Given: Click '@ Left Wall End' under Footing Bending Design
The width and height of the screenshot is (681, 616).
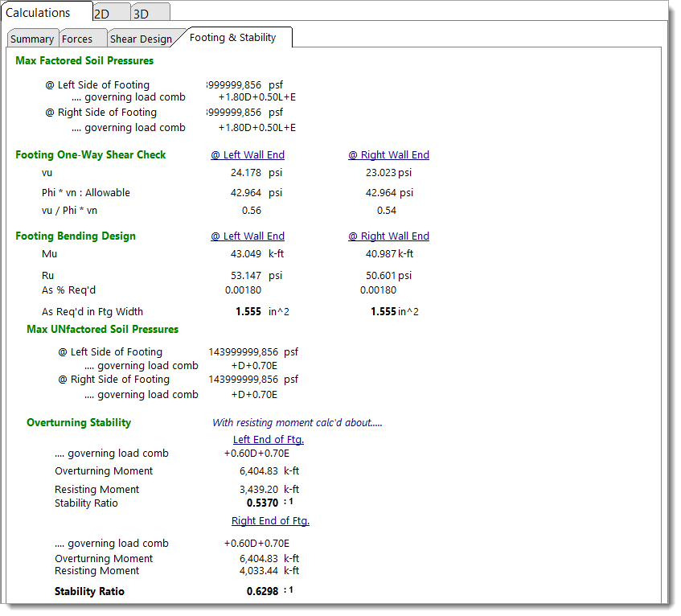Looking at the screenshot, I should 248,236.
